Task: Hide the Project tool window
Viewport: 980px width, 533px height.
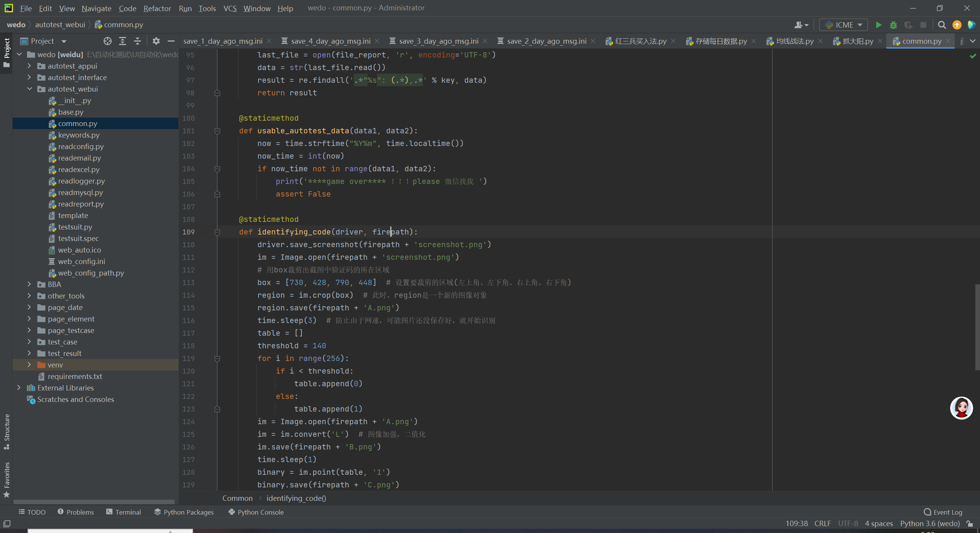Action: click(171, 41)
